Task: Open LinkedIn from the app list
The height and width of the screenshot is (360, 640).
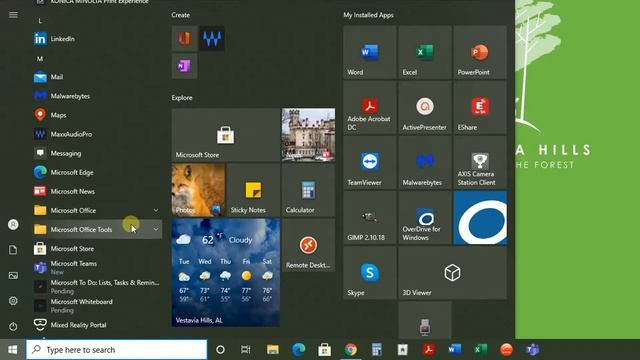Action: point(97,39)
